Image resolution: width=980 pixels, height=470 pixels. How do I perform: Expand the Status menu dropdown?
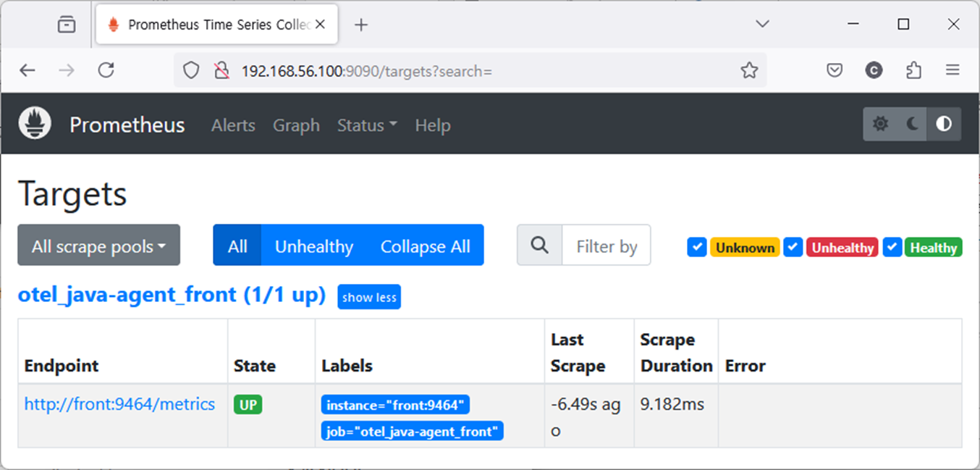367,125
